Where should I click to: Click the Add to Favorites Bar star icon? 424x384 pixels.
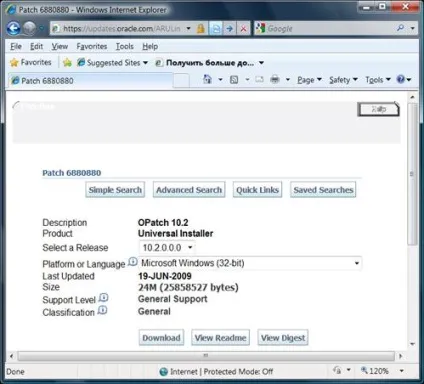[x=67, y=62]
